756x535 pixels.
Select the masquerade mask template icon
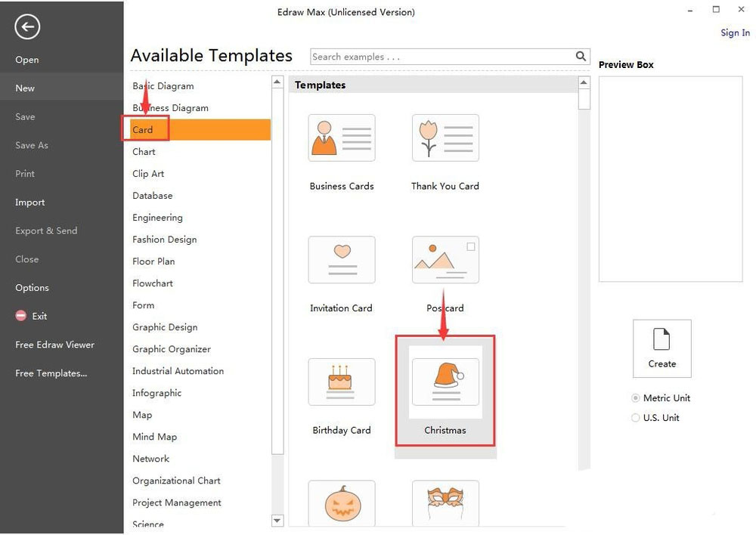click(445, 503)
